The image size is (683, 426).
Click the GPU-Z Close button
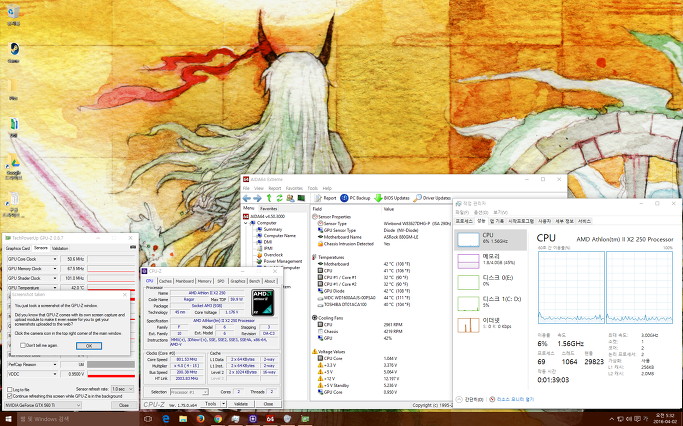[x=124, y=405]
